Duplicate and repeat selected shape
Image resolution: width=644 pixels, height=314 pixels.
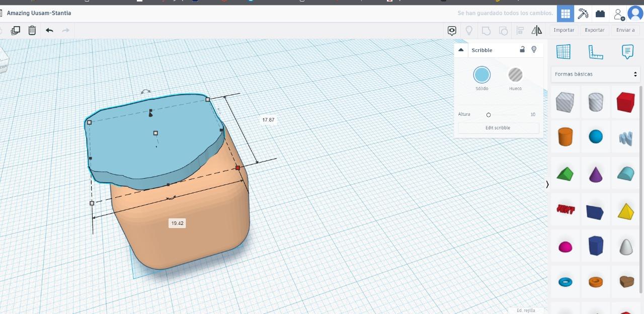click(x=16, y=30)
